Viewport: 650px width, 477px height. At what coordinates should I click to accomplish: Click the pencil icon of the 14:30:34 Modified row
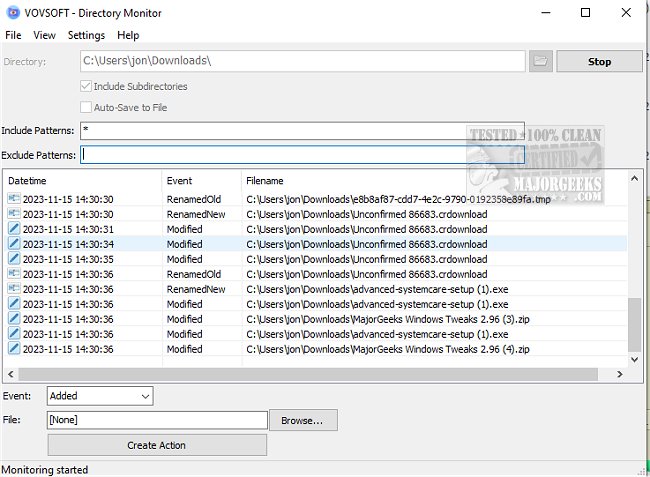[14, 244]
